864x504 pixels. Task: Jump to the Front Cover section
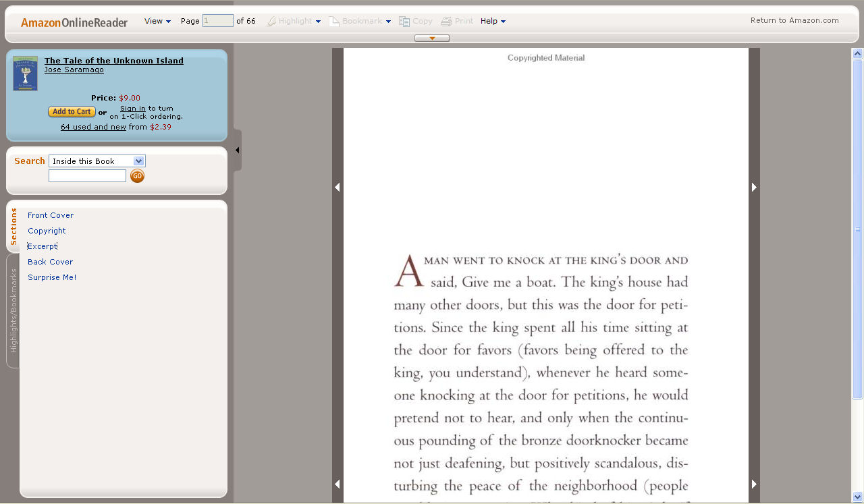tap(51, 215)
